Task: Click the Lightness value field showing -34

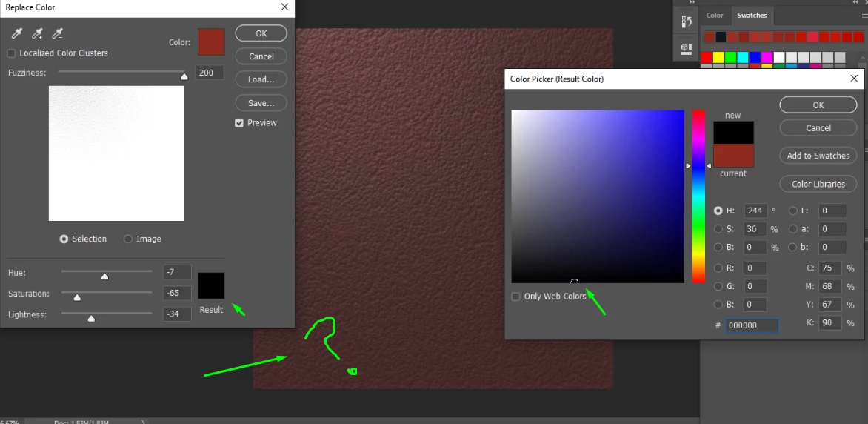Action: pyautogui.click(x=178, y=314)
